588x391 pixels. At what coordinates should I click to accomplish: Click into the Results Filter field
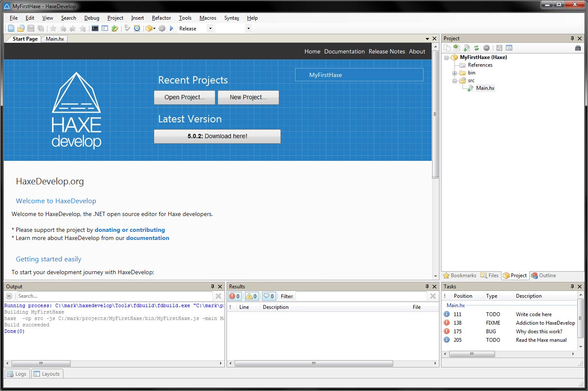point(361,296)
